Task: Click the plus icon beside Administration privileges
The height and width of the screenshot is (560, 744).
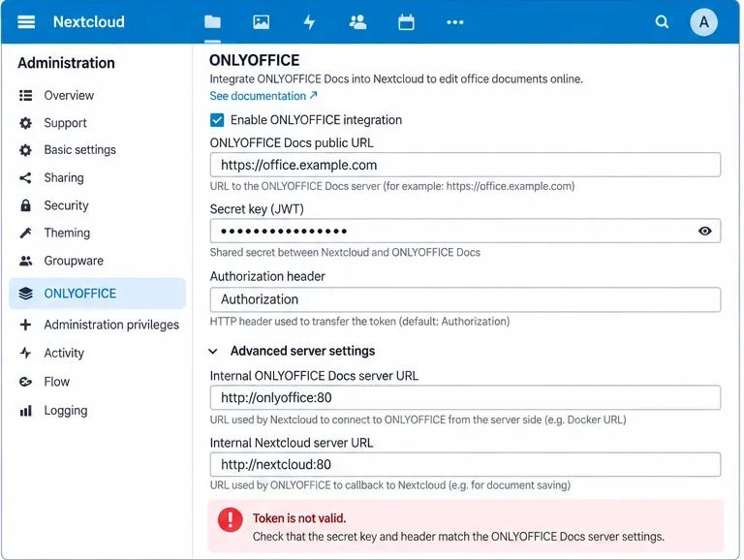Action: click(25, 325)
